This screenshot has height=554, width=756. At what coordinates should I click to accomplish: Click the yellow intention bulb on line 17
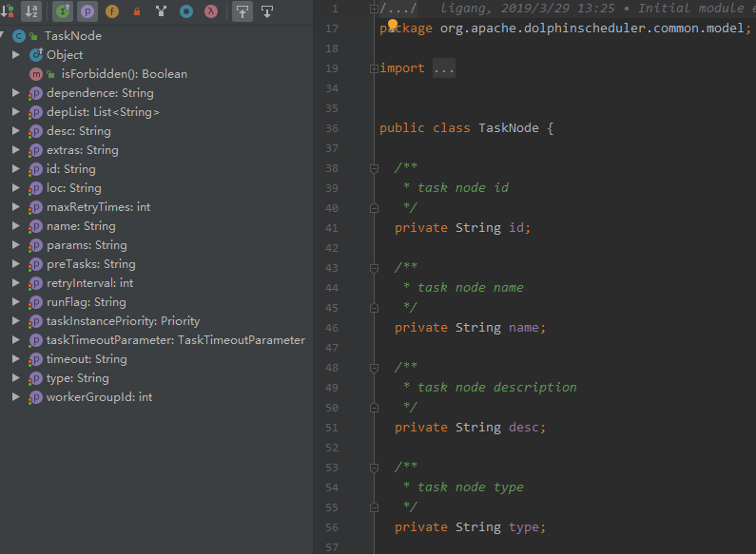click(393, 24)
